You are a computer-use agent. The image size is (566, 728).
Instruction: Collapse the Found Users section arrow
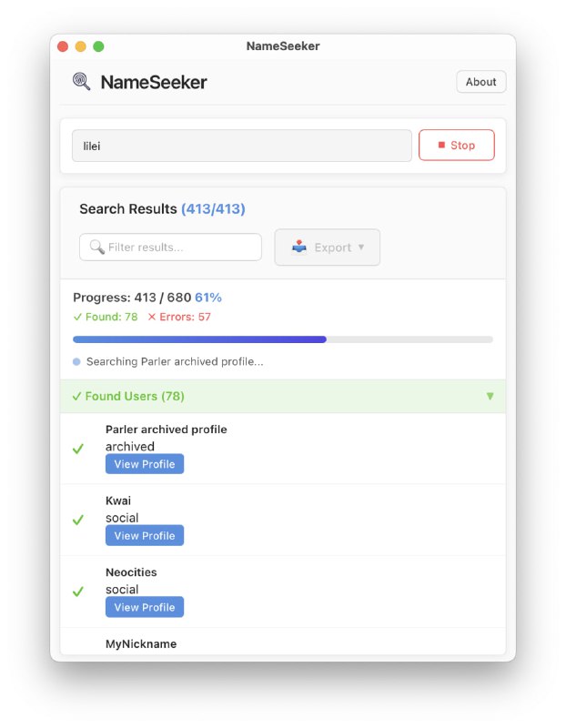tap(490, 397)
